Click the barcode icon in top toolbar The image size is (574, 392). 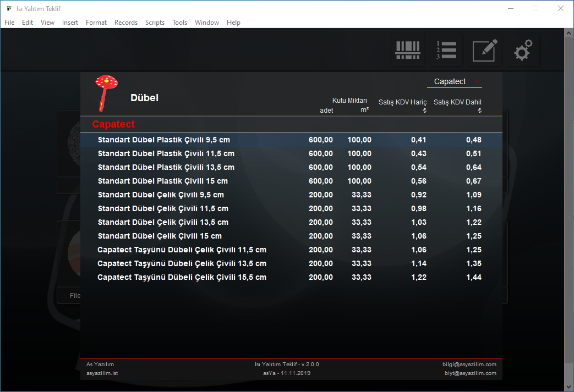click(407, 50)
